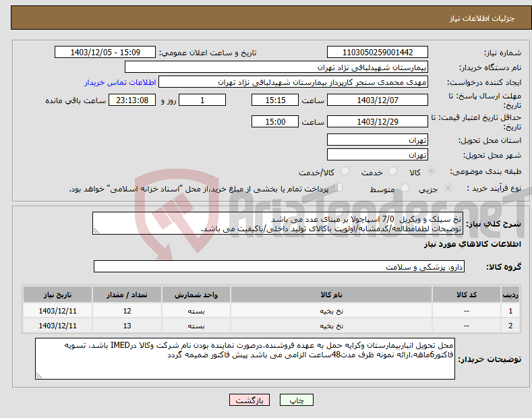The height and width of the screenshot is (418, 532).
Task: Click quantity 13 in row 2
Action: tap(127, 326)
